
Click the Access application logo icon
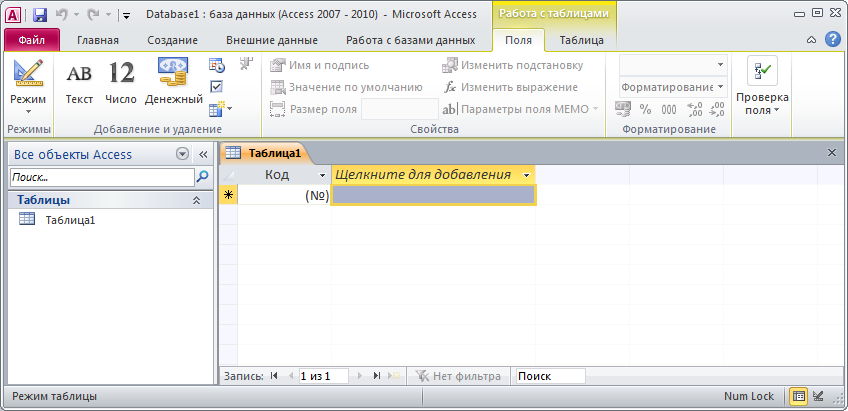click(12, 15)
